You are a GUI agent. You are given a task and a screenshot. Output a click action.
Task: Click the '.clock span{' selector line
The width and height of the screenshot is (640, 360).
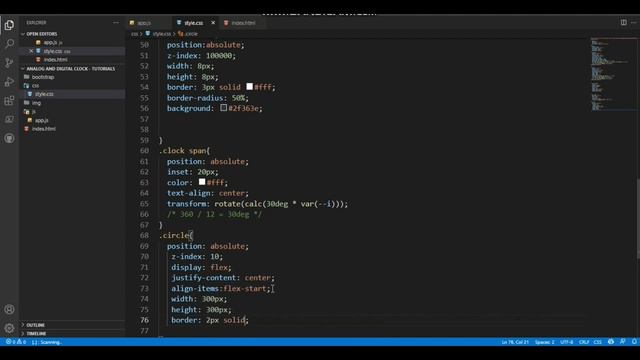pos(184,151)
